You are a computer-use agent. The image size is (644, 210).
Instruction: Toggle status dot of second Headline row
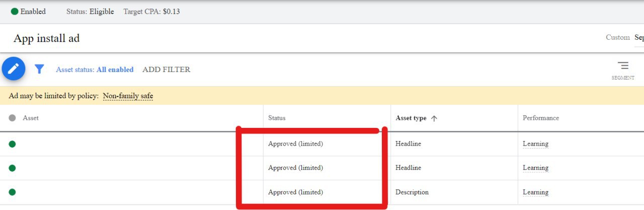(12, 168)
